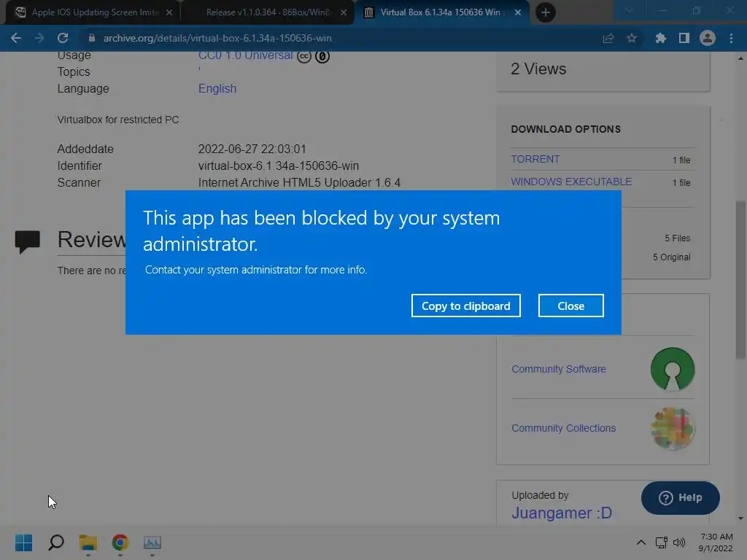Click identifier virtual-box-6.1.34a-150636-win text

[279, 166]
